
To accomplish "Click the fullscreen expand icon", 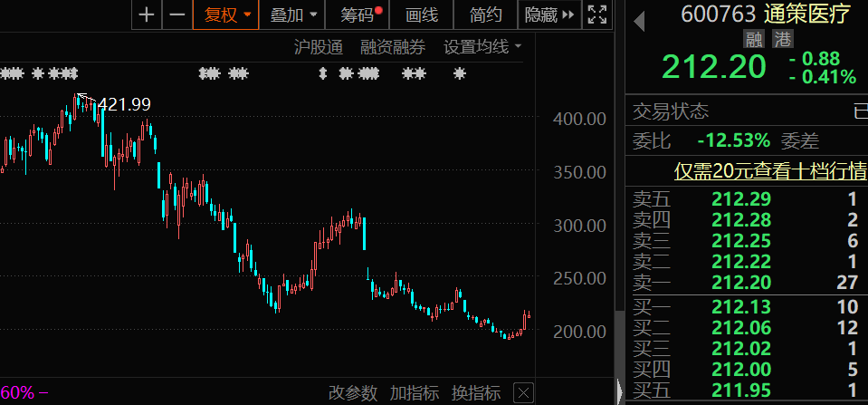I will (597, 14).
